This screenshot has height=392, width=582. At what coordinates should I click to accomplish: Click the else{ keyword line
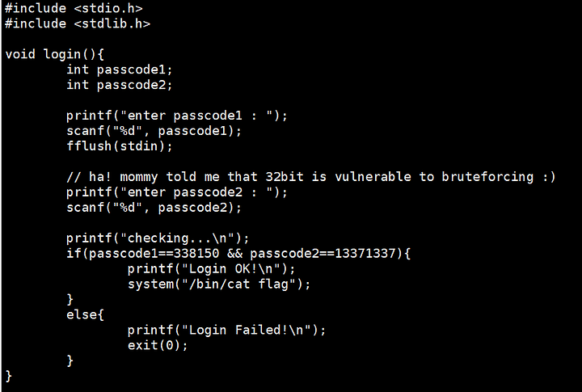click(85, 314)
